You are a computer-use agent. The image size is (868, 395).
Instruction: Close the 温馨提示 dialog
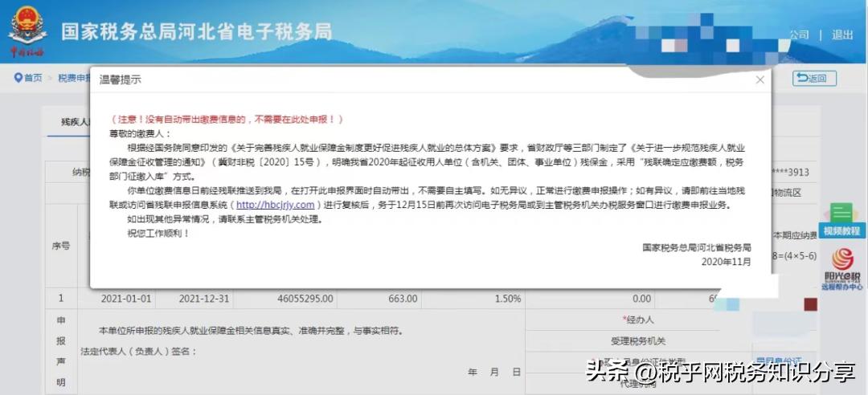click(760, 79)
